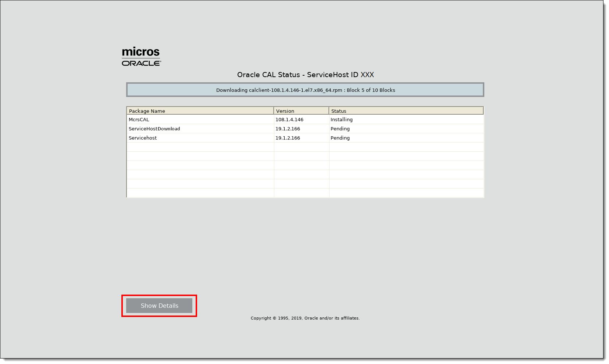This screenshot has width=609, height=364.
Task: Select the Package Name column header
Action: (200, 111)
